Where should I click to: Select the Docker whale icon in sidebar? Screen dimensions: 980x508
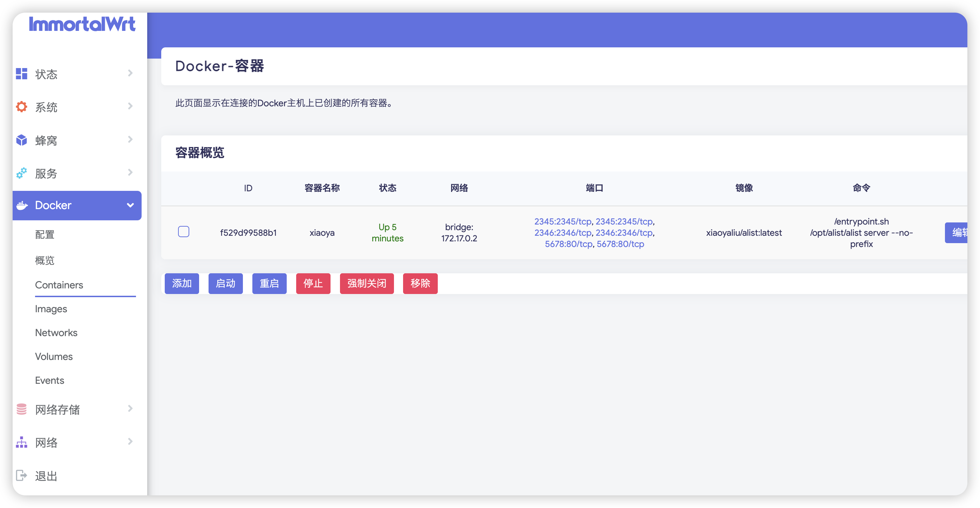pyautogui.click(x=21, y=205)
